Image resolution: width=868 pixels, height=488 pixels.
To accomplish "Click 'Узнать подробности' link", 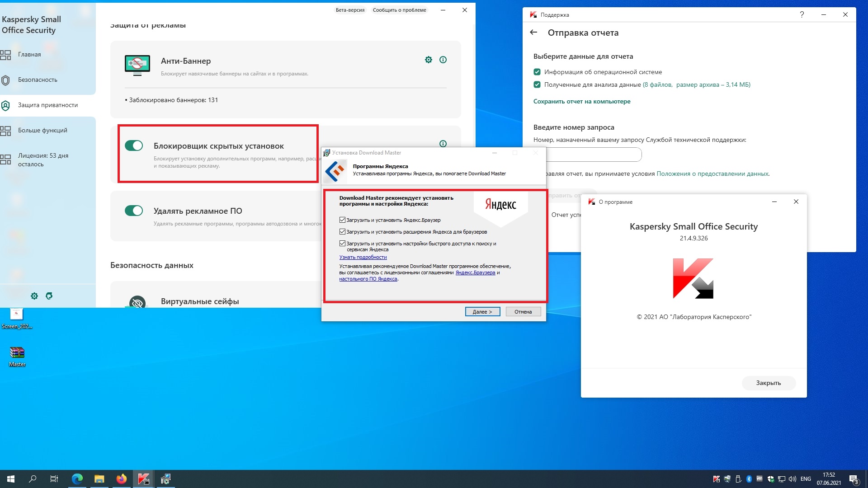I will pyautogui.click(x=363, y=257).
